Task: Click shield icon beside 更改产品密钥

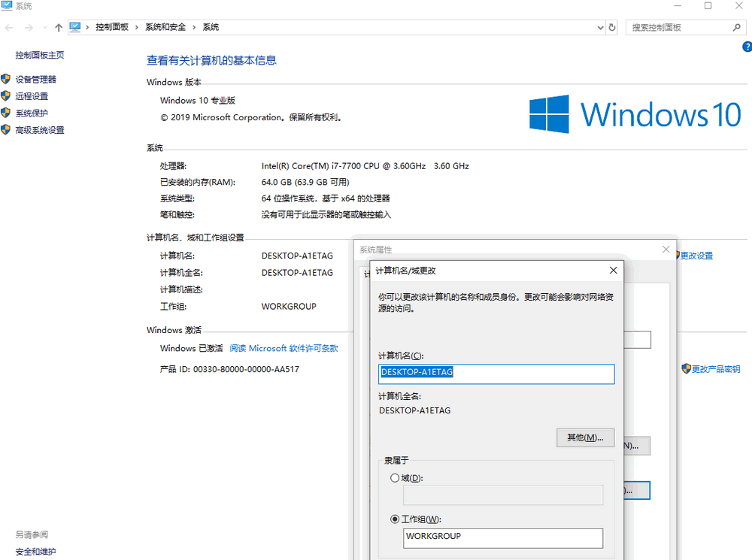Action: (x=686, y=369)
